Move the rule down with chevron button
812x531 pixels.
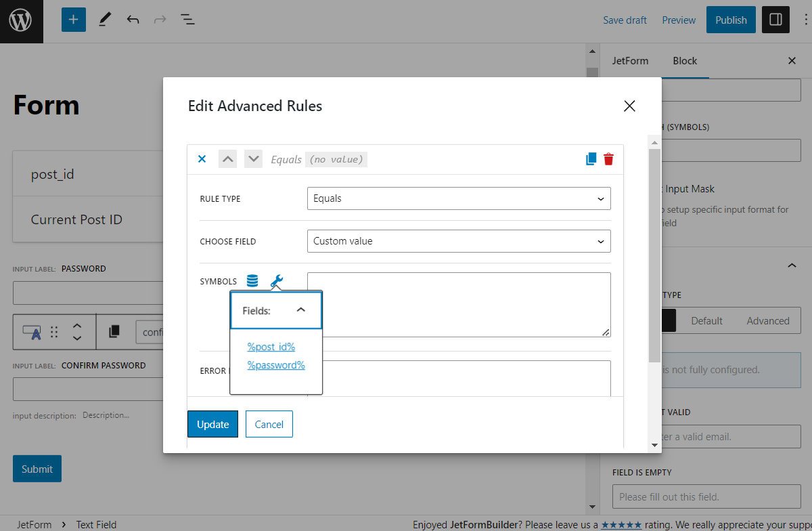tap(253, 159)
